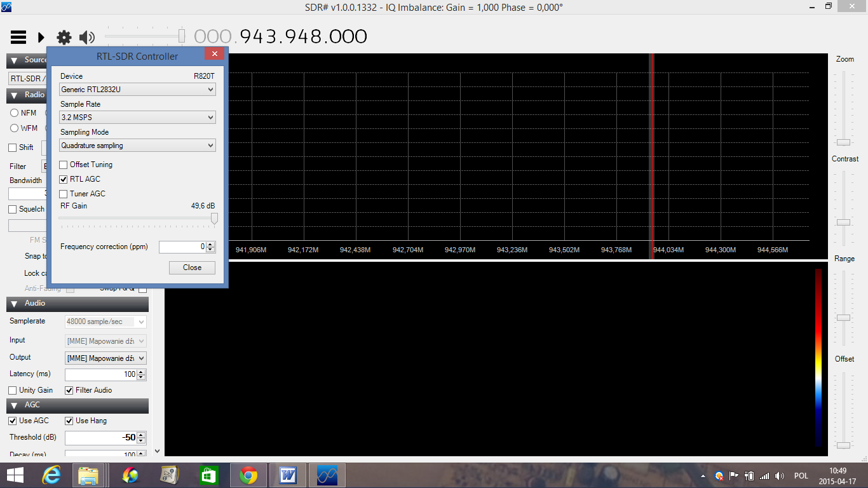Switch input language POL in tray
The image size is (868, 488).
coord(801,476)
